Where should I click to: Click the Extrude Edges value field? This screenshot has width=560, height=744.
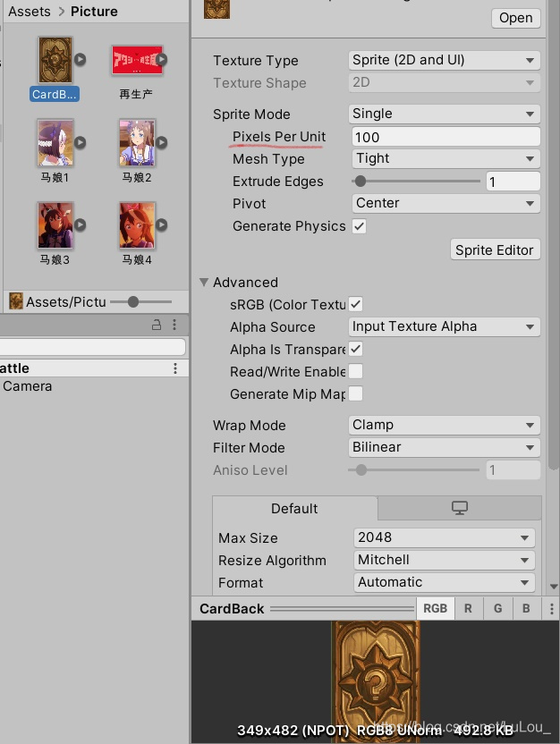(513, 182)
